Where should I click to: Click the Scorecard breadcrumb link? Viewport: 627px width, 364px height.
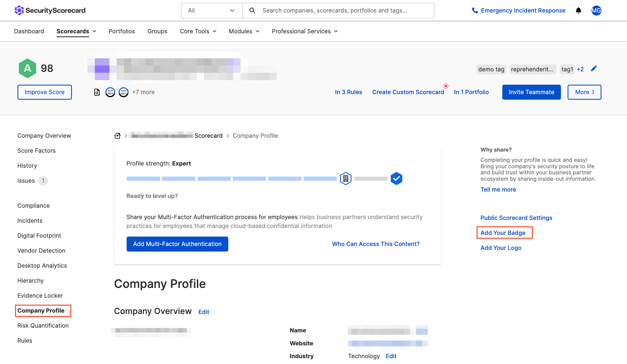click(209, 135)
